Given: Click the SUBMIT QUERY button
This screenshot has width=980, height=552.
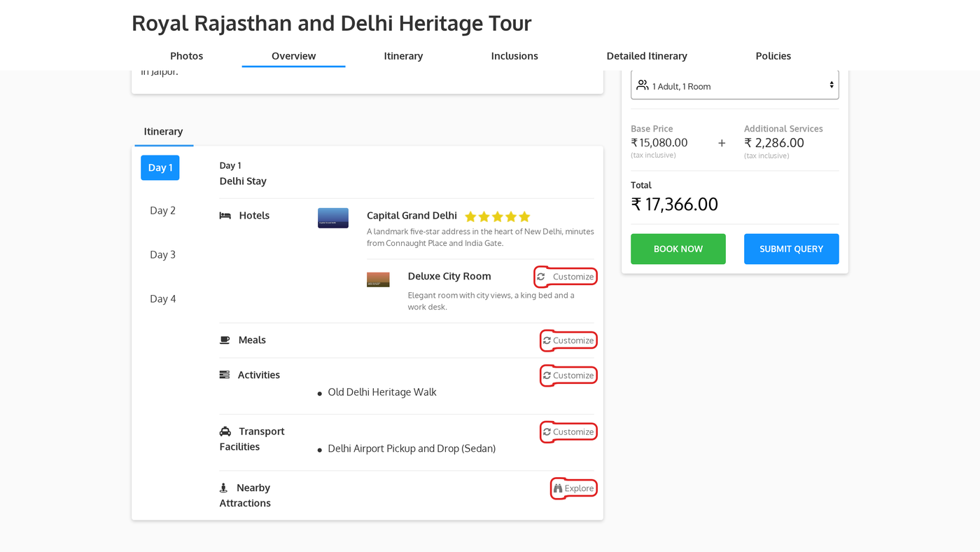Looking at the screenshot, I should pos(792,249).
